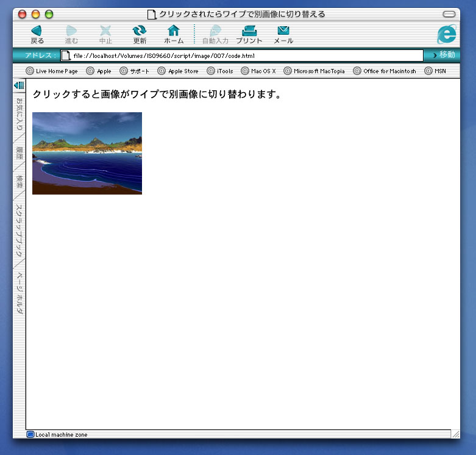Toggle the toolbar collapse pill in title bar
Image resolution: width=476 pixels, height=455 pixels.
click(449, 14)
